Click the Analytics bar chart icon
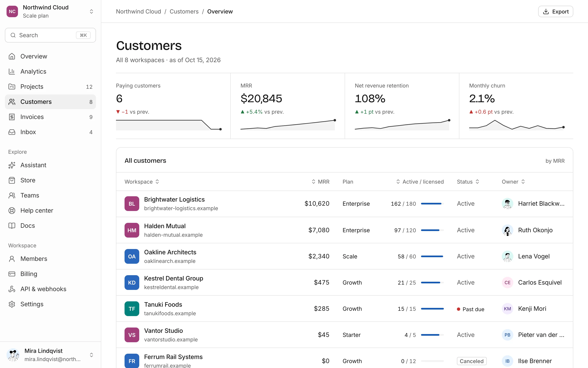 coord(12,71)
